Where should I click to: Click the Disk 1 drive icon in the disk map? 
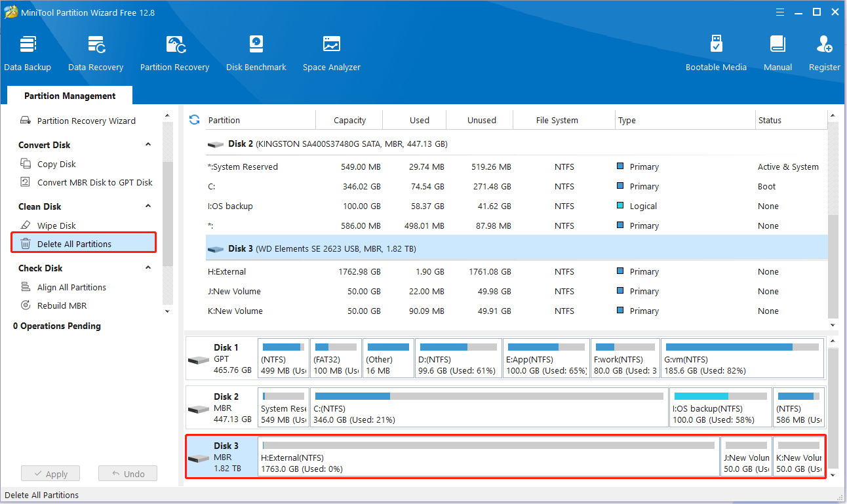click(199, 360)
